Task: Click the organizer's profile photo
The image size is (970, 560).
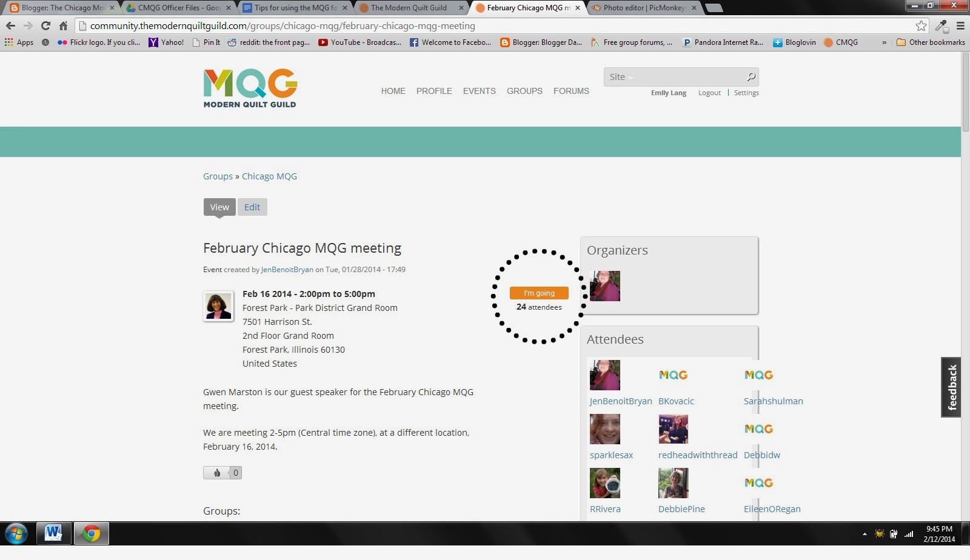Action: click(x=605, y=286)
